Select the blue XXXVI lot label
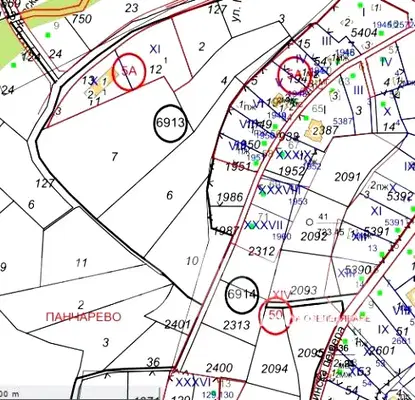 pos(193,382)
